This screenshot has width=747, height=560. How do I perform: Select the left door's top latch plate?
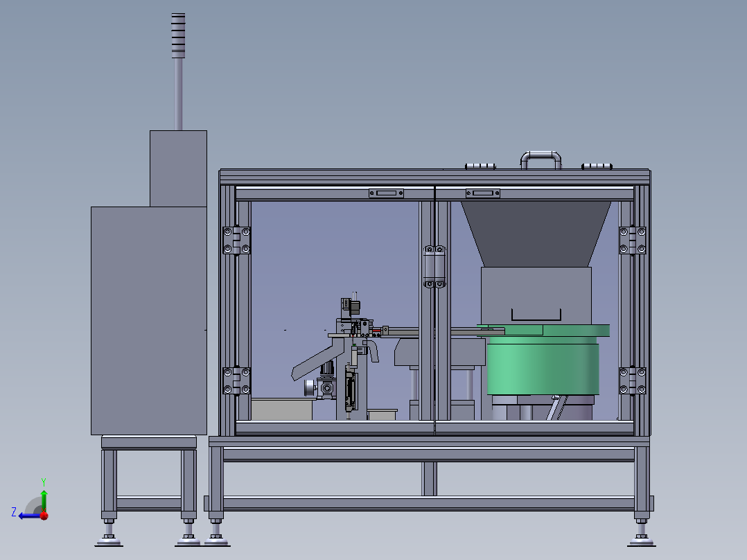387,193
